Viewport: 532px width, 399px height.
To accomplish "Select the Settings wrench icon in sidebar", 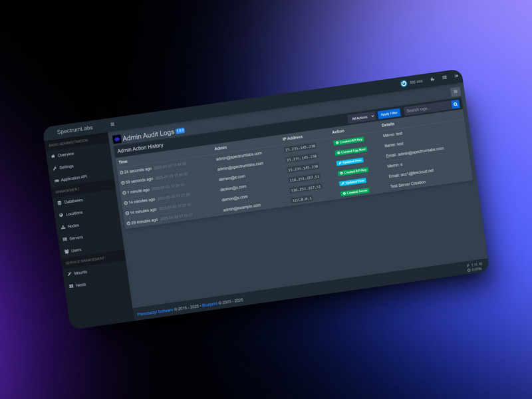I will (x=57, y=166).
